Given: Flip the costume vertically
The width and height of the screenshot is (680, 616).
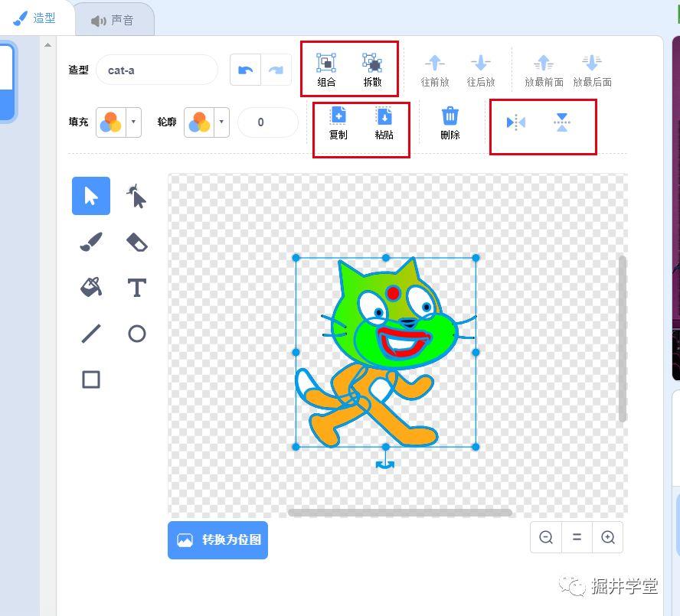Looking at the screenshot, I should coord(562,122).
